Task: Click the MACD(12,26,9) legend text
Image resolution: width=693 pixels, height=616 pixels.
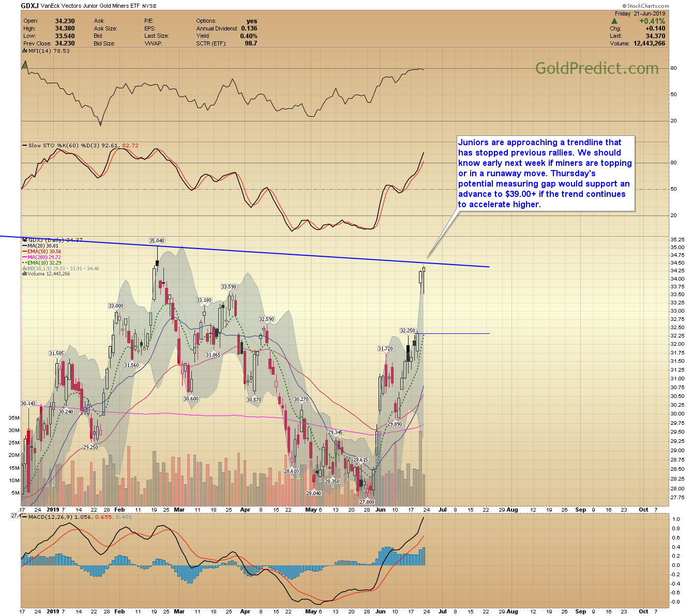Action: click(x=80, y=517)
